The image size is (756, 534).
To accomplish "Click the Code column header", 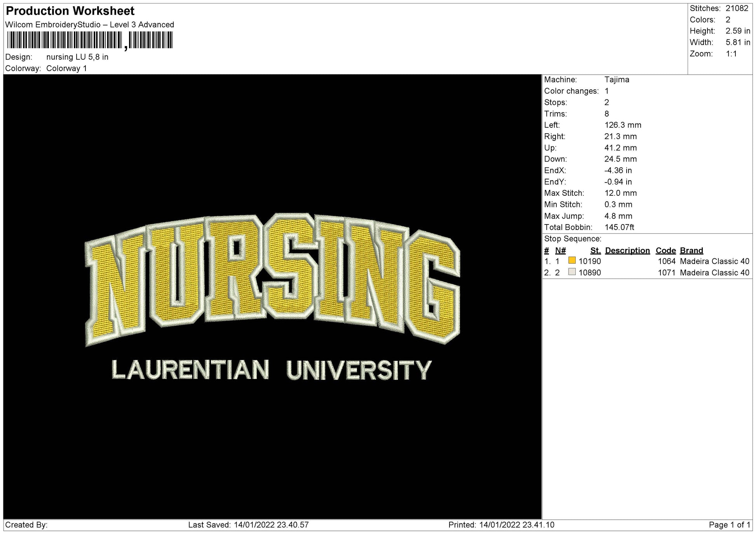I will [665, 250].
